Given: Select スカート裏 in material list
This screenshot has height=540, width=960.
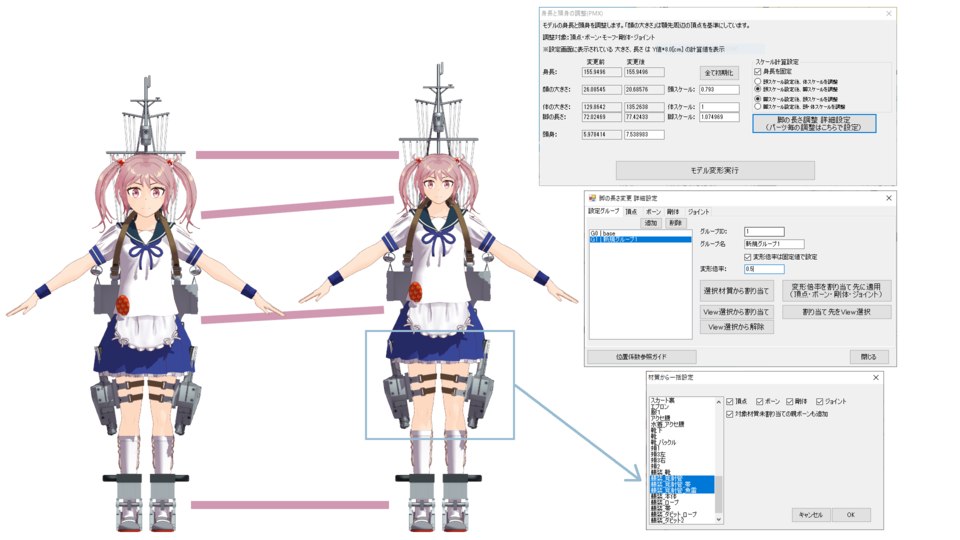Looking at the screenshot, I should (x=682, y=400).
